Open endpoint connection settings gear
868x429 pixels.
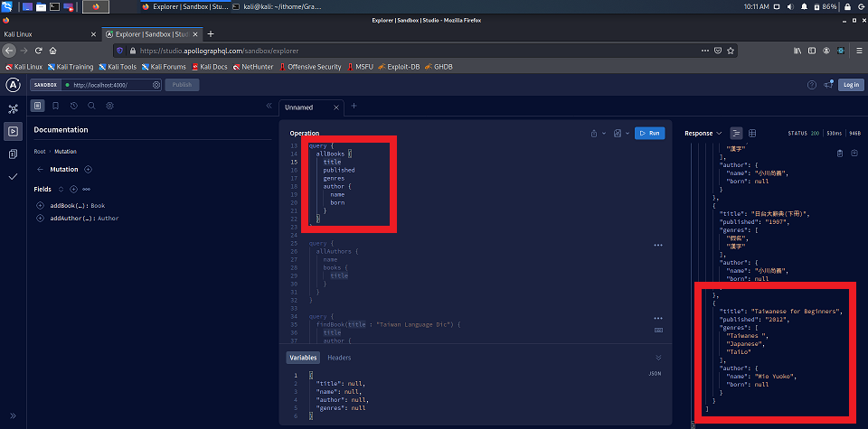156,85
